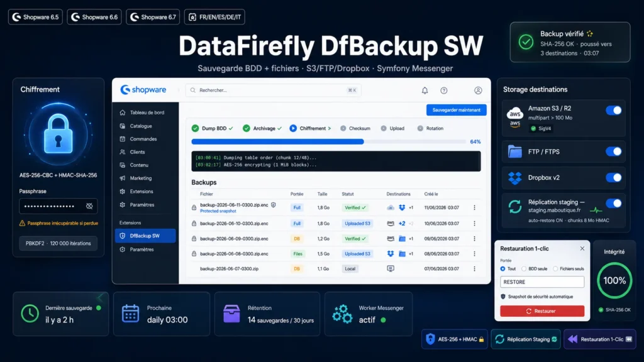Click the passphrase warning triangle icon
Image resolution: width=644 pixels, height=362 pixels.
click(x=22, y=223)
